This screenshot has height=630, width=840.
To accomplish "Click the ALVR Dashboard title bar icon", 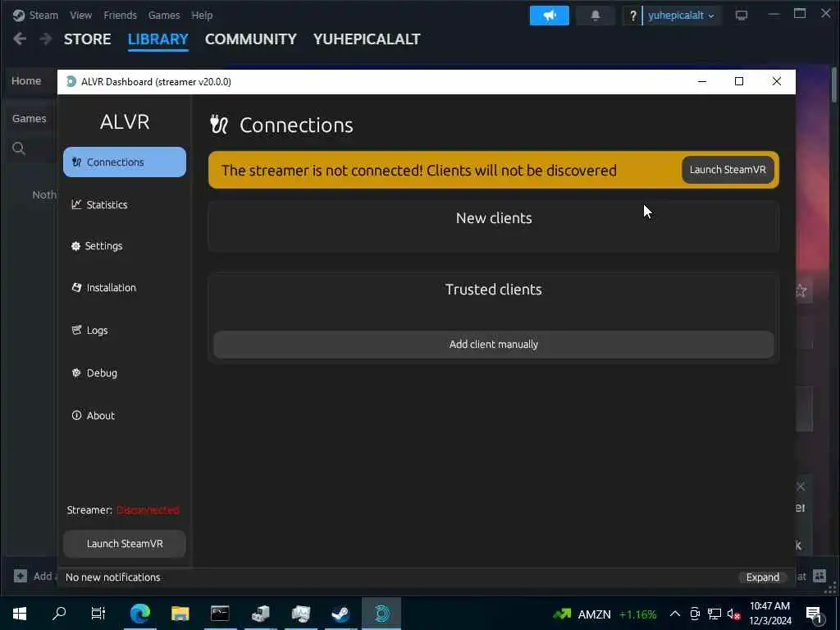I will click(71, 81).
